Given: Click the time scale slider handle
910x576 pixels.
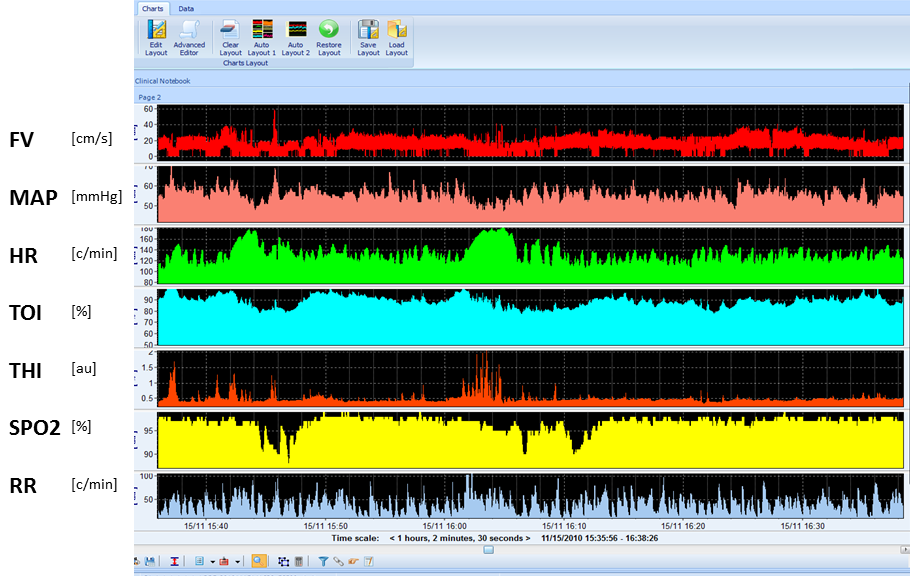Looking at the screenshot, I should 488,549.
